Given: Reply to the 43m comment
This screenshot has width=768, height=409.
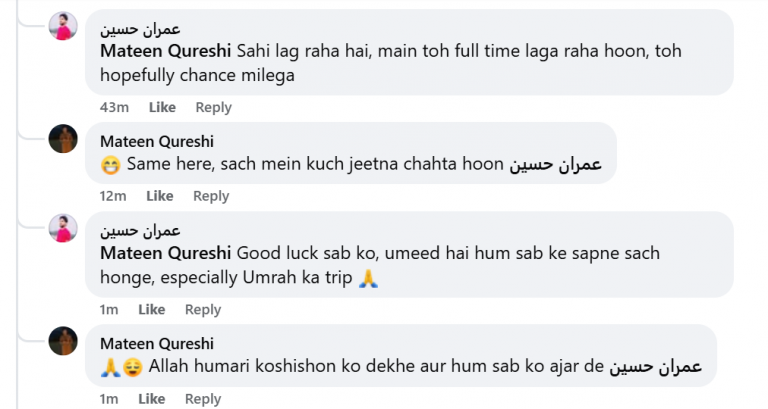Looking at the screenshot, I should click(x=214, y=107).
